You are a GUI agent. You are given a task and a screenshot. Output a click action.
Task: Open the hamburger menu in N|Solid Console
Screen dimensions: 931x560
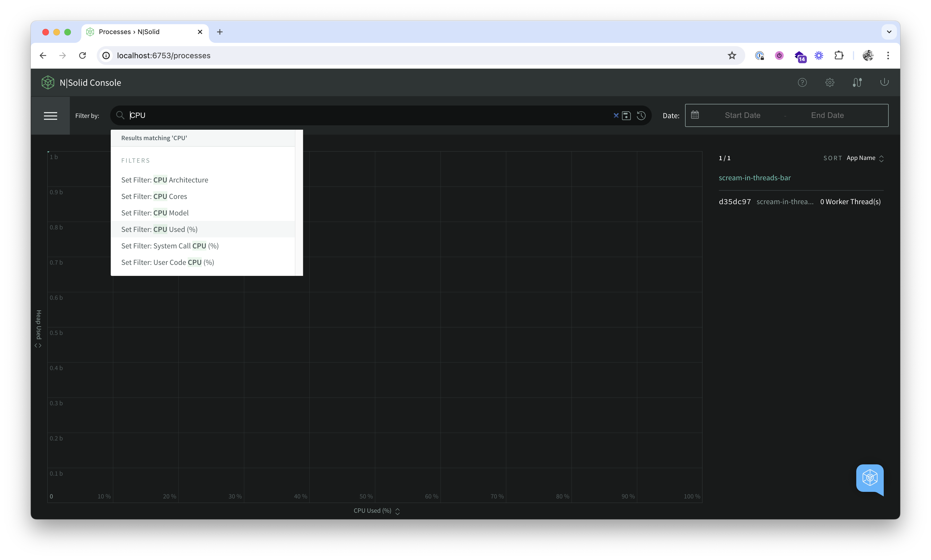click(x=51, y=116)
